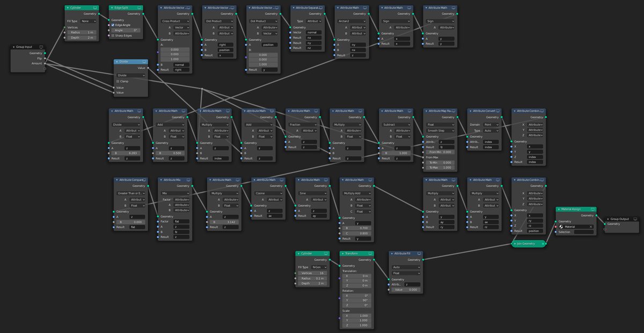Image resolution: width=644 pixels, height=333 pixels.
Task: Click the Attribute Fill node's monitor icon
Action: click(x=419, y=253)
